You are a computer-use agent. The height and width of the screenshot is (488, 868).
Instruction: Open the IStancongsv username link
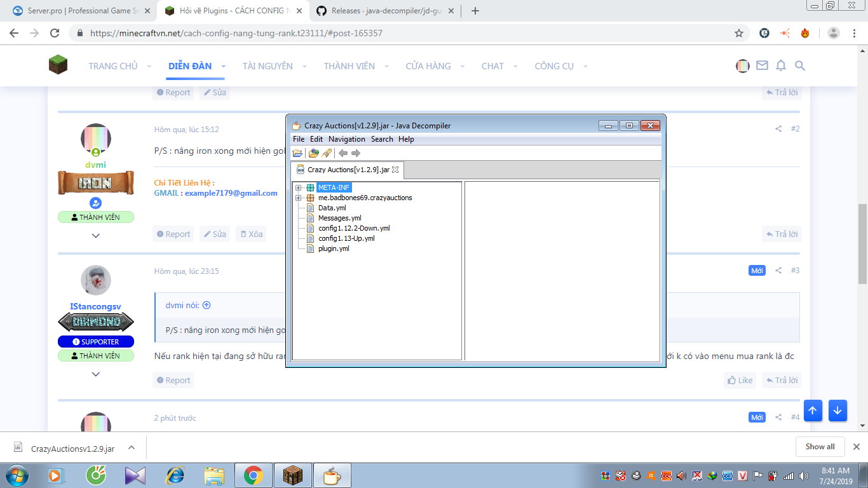(95, 306)
